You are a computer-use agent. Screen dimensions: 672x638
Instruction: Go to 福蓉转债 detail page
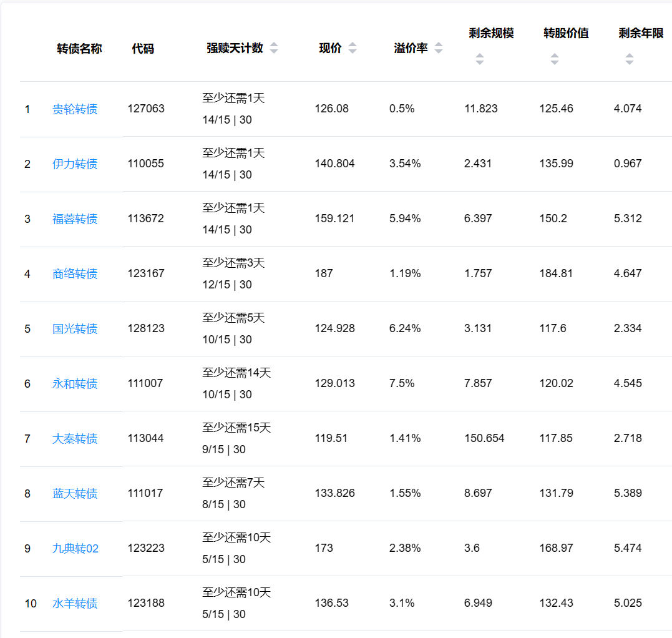[75, 219]
